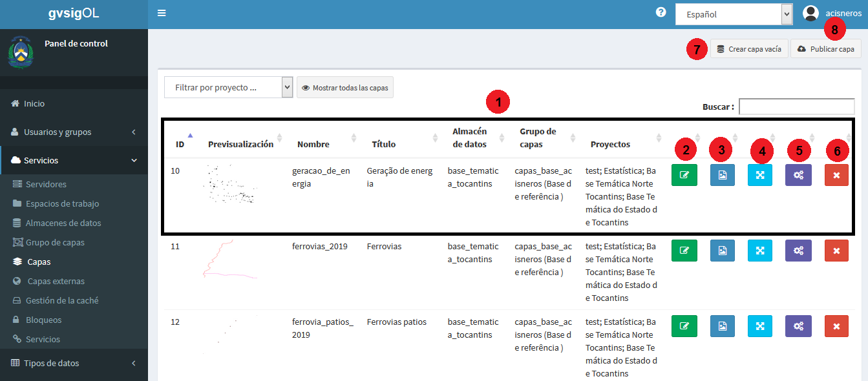This screenshot has height=381, width=868.
Task: Click the gvsigOL logo link
Action: click(74, 14)
